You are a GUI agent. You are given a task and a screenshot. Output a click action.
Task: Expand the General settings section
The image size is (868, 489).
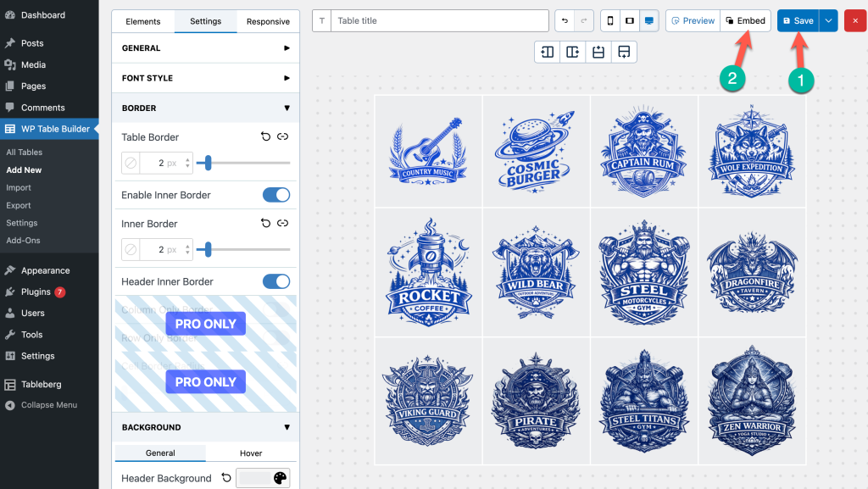coord(205,48)
